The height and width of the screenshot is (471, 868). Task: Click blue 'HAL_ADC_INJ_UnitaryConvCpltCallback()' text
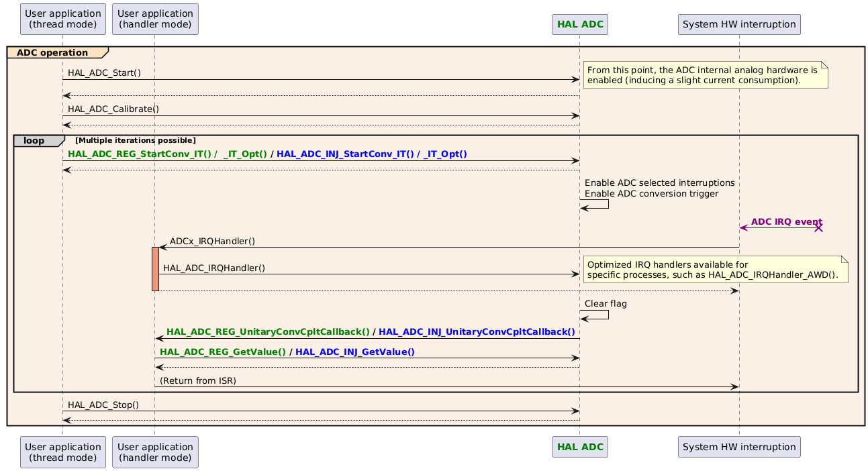click(477, 331)
